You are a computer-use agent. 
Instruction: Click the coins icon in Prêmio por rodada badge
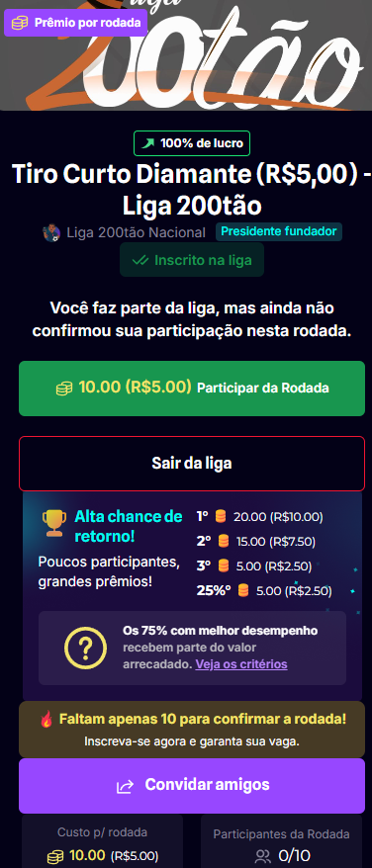point(20,23)
